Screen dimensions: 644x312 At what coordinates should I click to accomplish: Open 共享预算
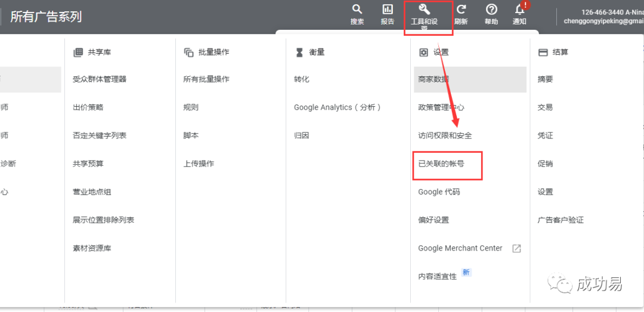pyautogui.click(x=88, y=163)
